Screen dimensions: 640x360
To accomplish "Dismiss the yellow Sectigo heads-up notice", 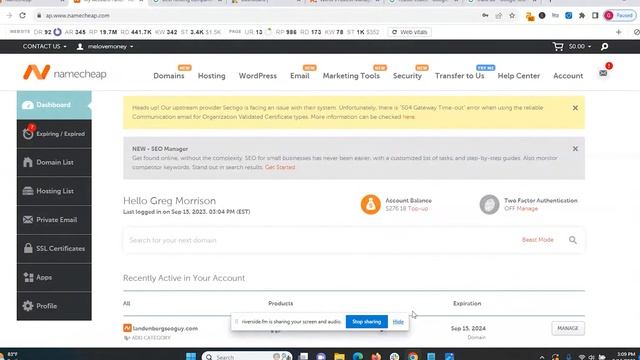I will pos(575,108).
